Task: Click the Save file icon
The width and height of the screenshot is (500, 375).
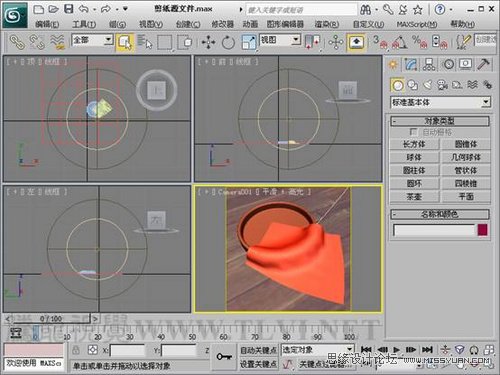Action: coord(69,9)
